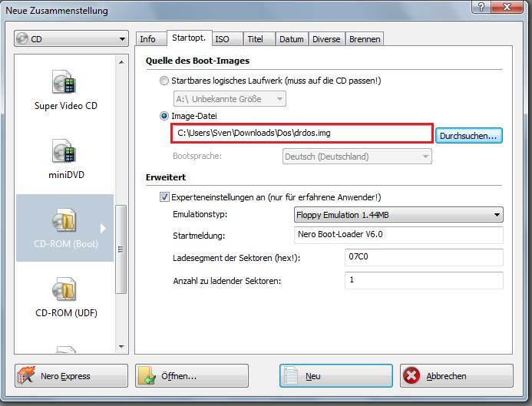Click the Durchsuchen browse button
This screenshot has height=406, width=532.
point(468,135)
